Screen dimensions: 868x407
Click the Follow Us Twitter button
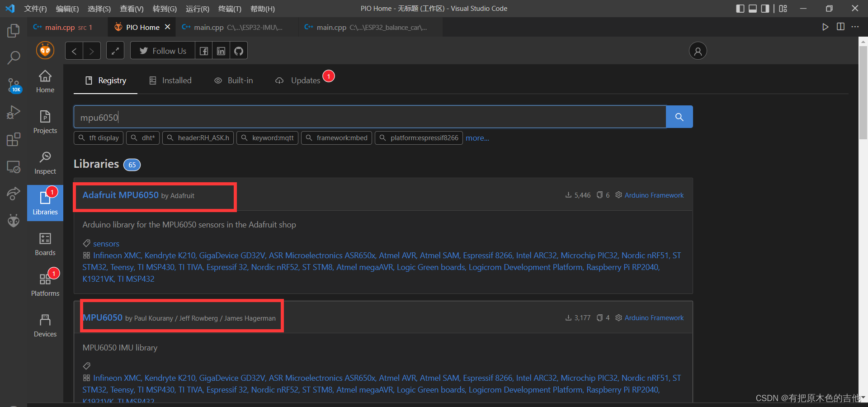coord(163,51)
